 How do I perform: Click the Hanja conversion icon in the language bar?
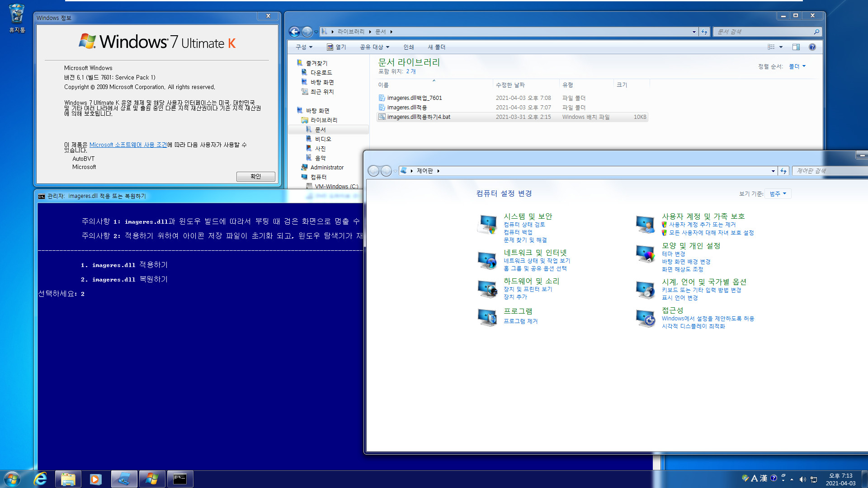coord(764,478)
